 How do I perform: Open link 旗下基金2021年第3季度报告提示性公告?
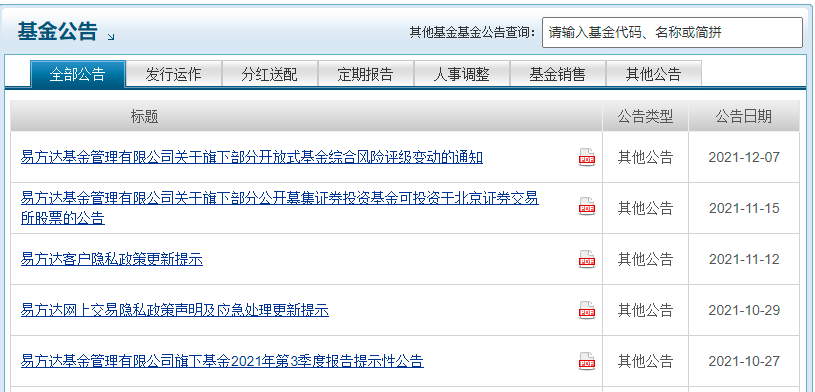[222, 361]
